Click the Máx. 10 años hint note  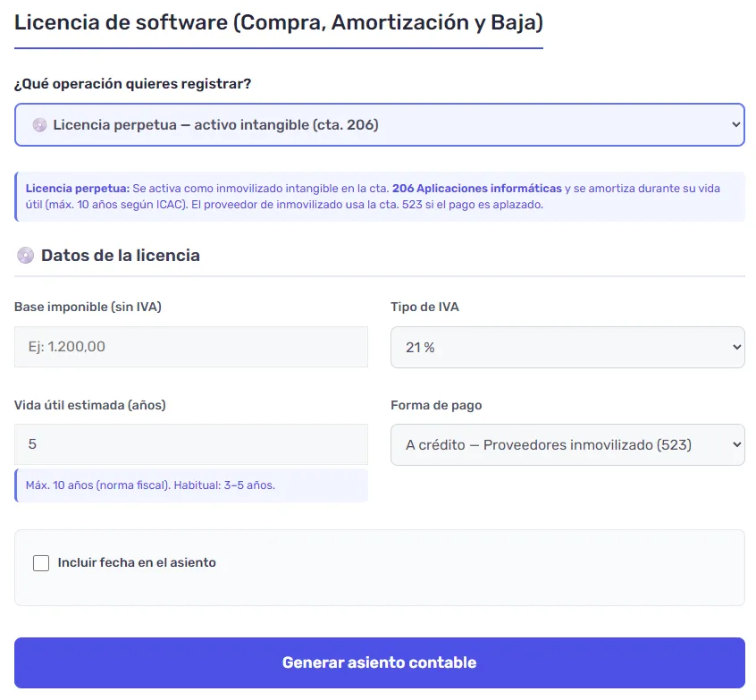tap(190, 484)
